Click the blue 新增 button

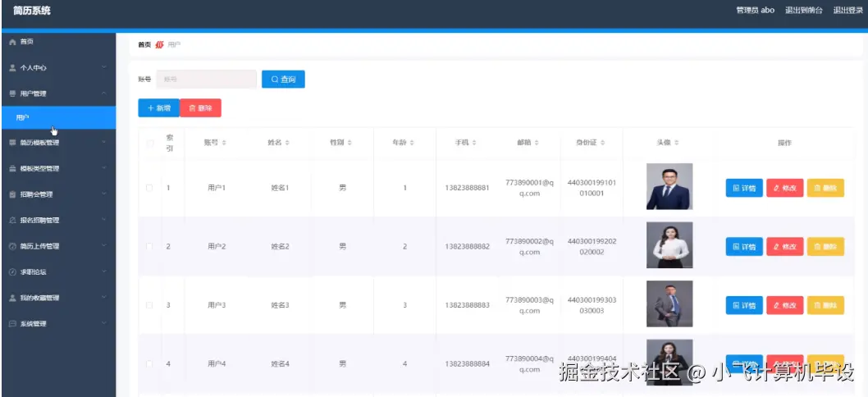coord(159,108)
